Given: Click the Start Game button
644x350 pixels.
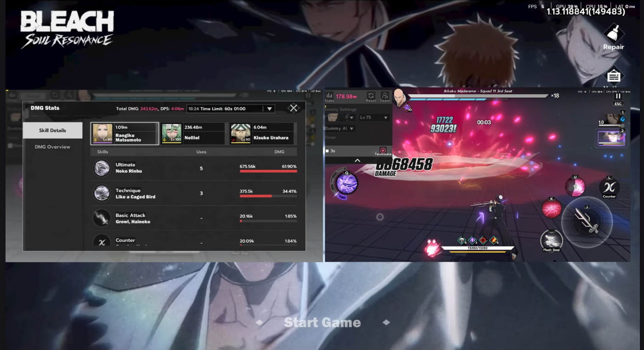Looking at the screenshot, I should [x=322, y=322].
